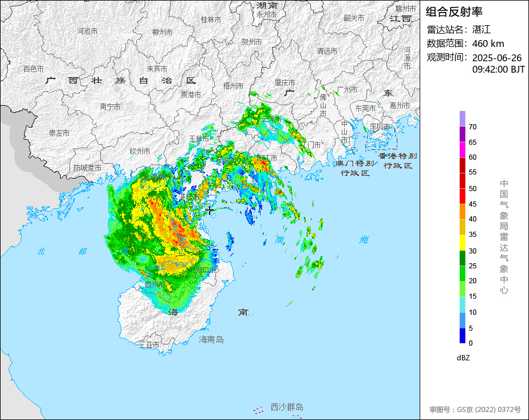
Task: Click the 桂林市 city label
Action: click(211, 19)
